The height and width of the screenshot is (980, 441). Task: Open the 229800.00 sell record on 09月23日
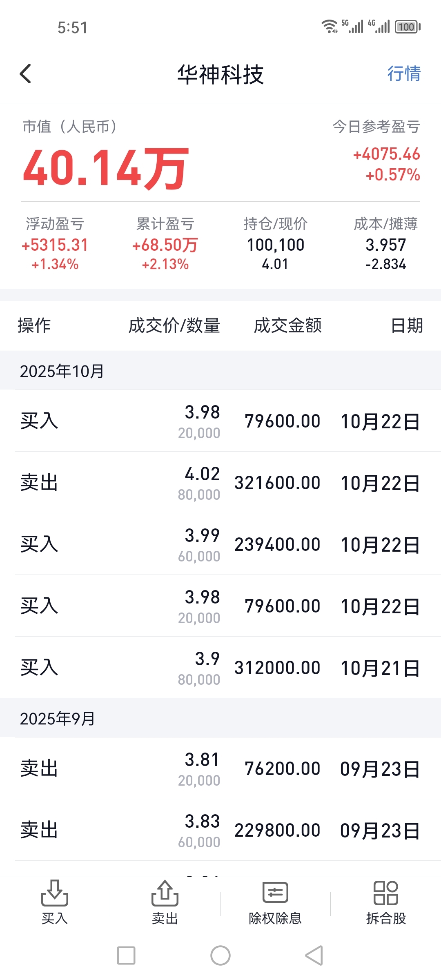click(220, 830)
